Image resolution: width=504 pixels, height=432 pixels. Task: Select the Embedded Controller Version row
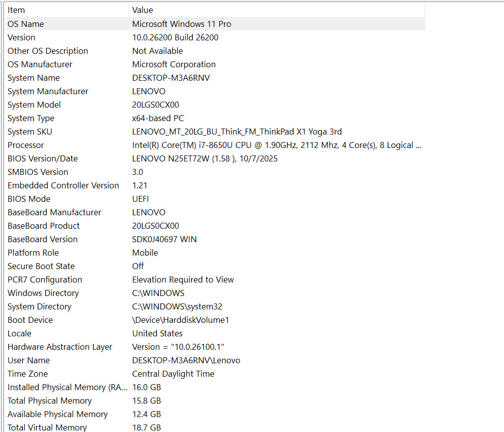click(x=216, y=186)
